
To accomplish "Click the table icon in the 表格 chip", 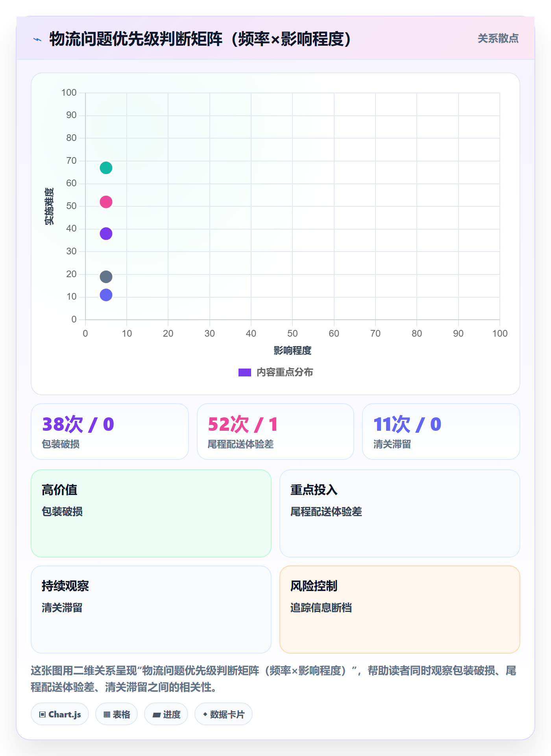I will [107, 714].
